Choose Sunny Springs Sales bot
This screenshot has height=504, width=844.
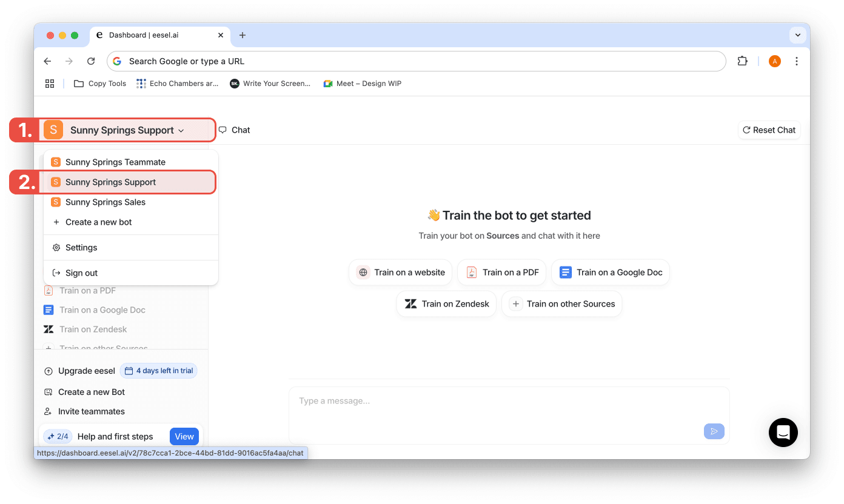105,202
